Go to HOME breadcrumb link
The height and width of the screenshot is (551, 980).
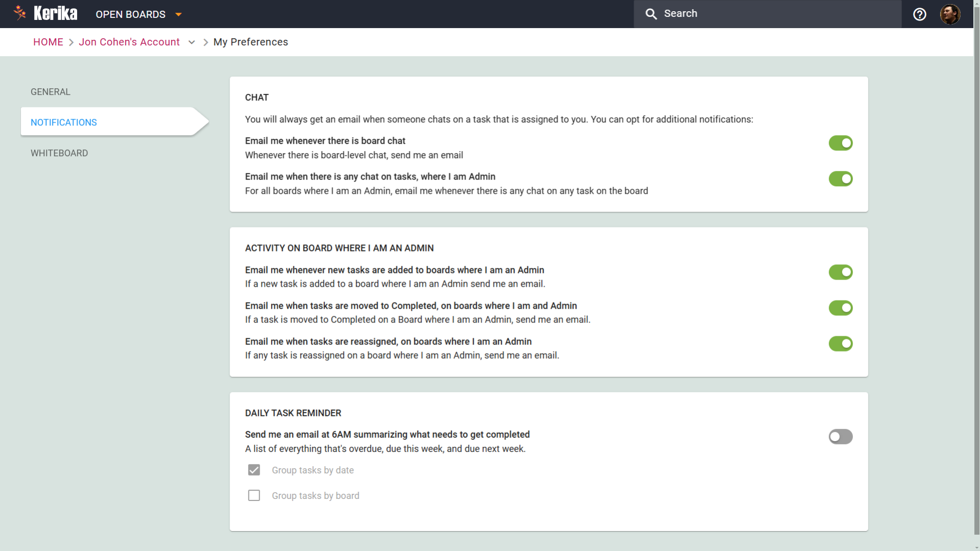point(48,42)
